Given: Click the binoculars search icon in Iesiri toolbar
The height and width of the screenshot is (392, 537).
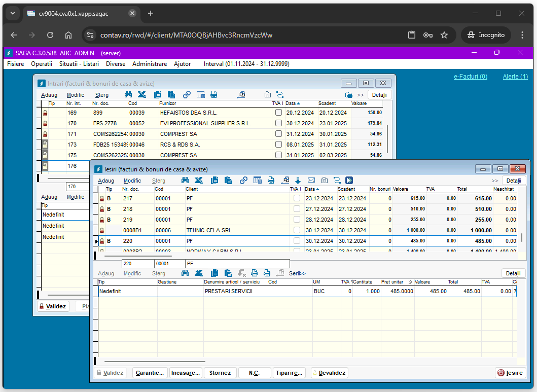Looking at the screenshot, I should tap(185, 180).
